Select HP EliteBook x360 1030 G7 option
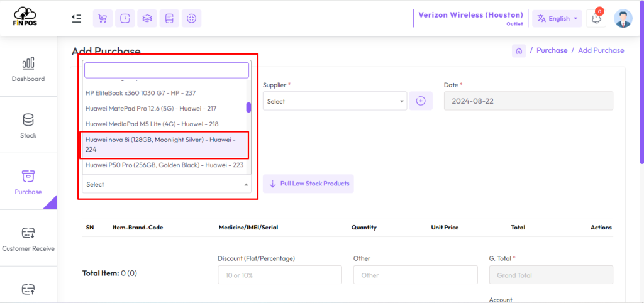644x303 pixels. [164, 93]
